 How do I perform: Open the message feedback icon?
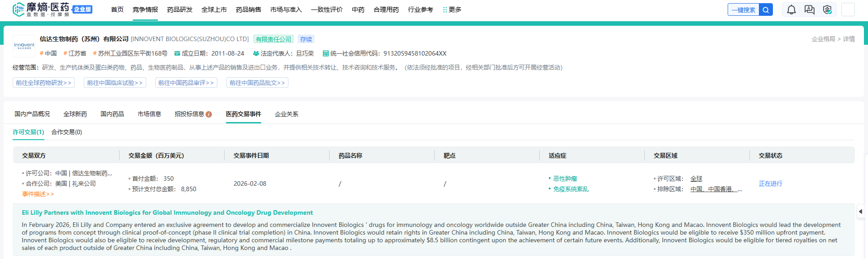809,9
